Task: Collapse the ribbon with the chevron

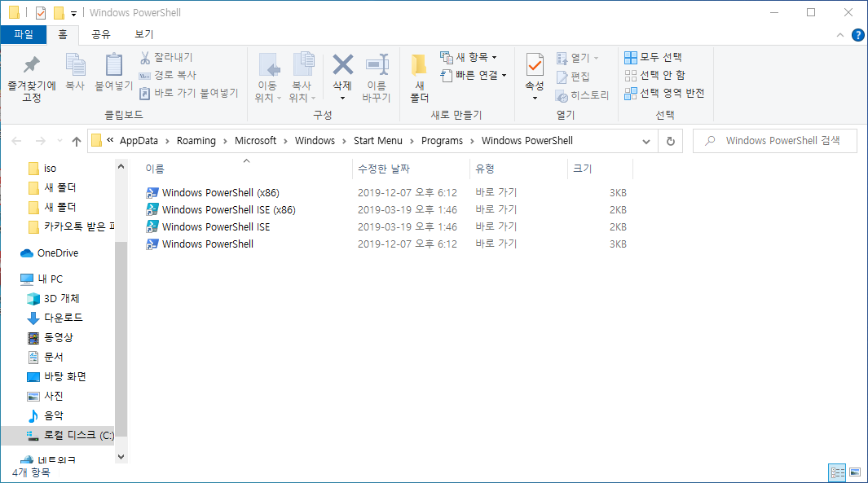Action: point(839,35)
